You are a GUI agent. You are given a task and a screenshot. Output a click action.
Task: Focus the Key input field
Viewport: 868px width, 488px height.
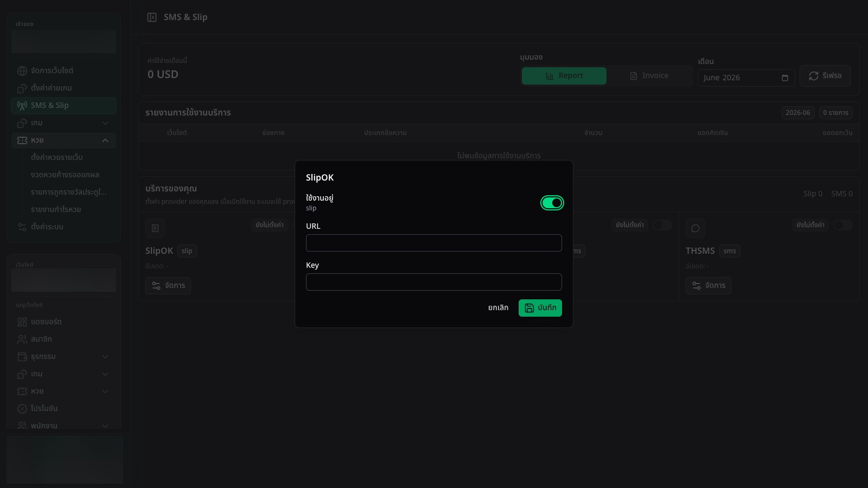433,282
